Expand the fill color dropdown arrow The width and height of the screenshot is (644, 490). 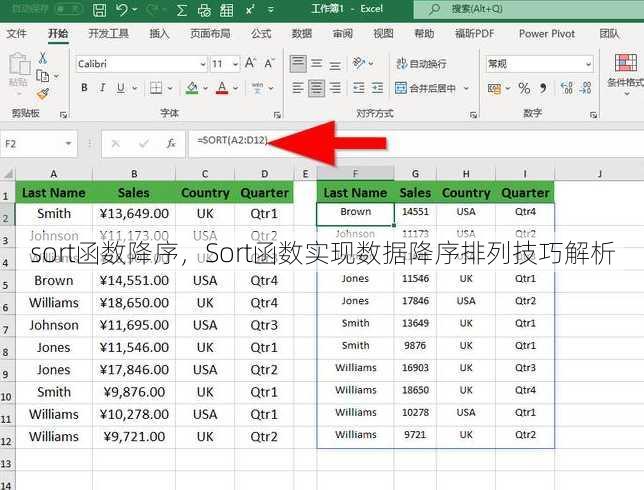click(205, 88)
